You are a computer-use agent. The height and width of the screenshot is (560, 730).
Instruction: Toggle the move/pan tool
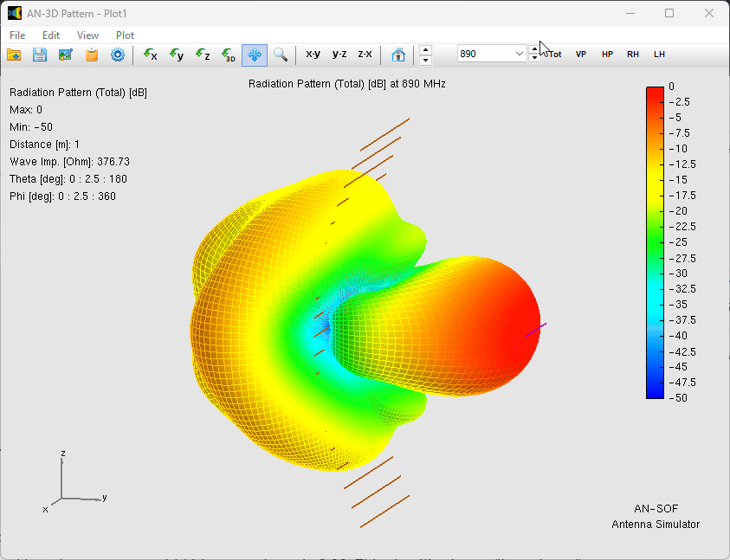pyautogui.click(x=255, y=55)
